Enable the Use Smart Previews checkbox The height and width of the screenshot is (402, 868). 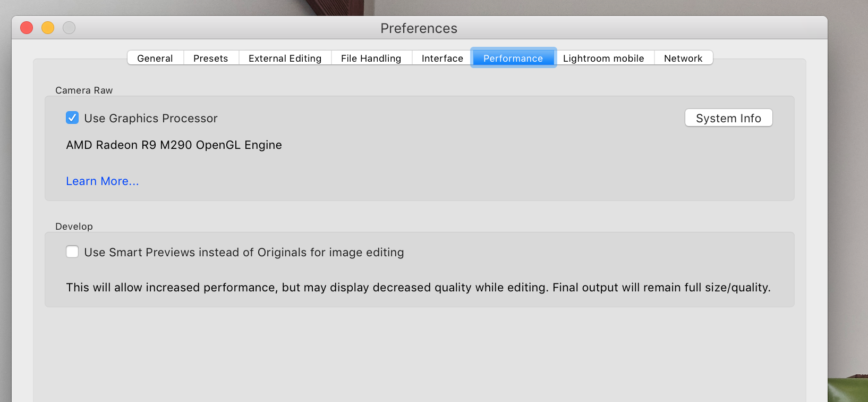72,252
